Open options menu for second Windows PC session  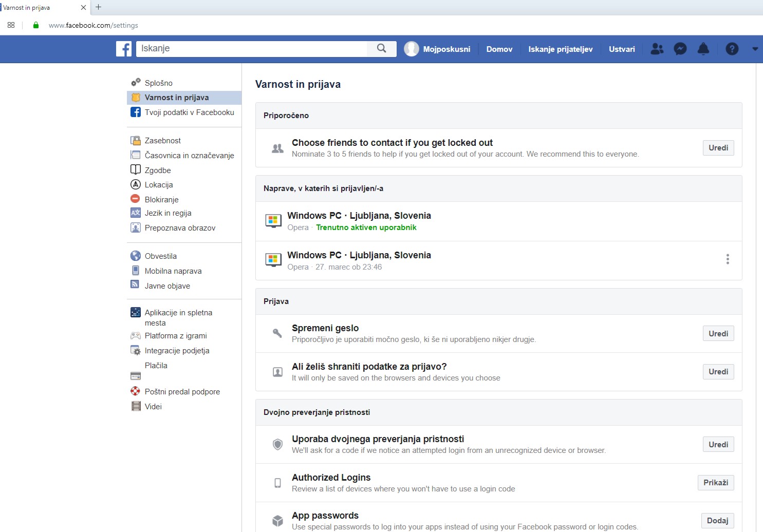pyautogui.click(x=727, y=259)
